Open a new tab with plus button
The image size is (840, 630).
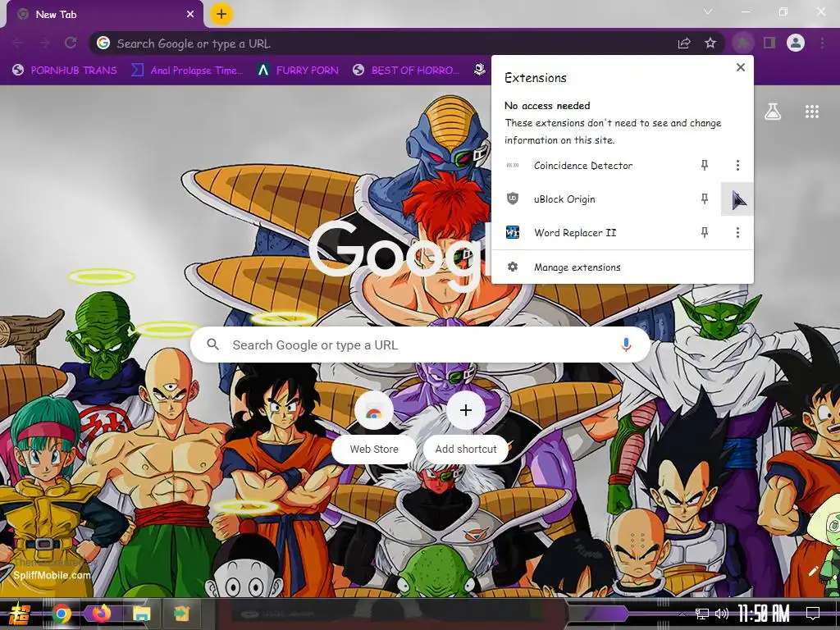click(x=221, y=14)
